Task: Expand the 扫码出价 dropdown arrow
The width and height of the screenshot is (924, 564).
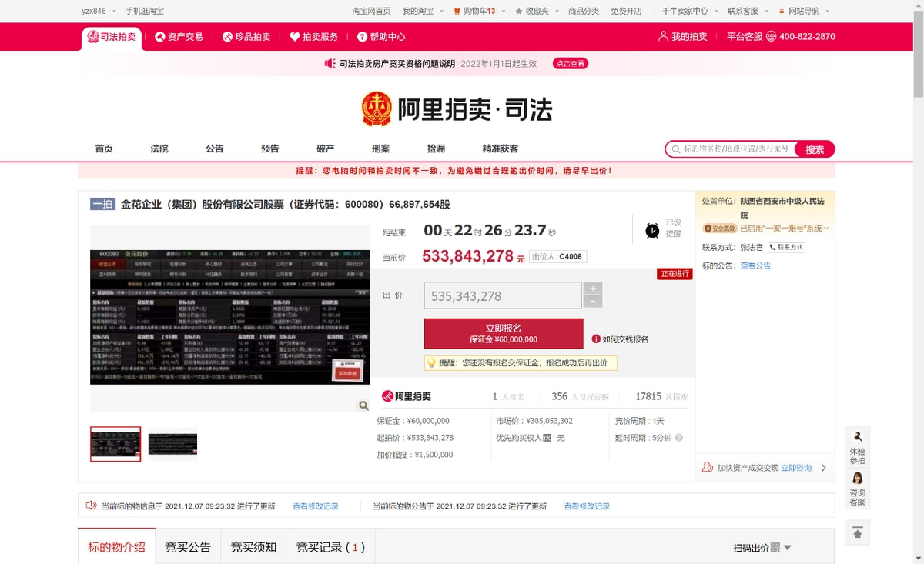Action: coord(787,548)
